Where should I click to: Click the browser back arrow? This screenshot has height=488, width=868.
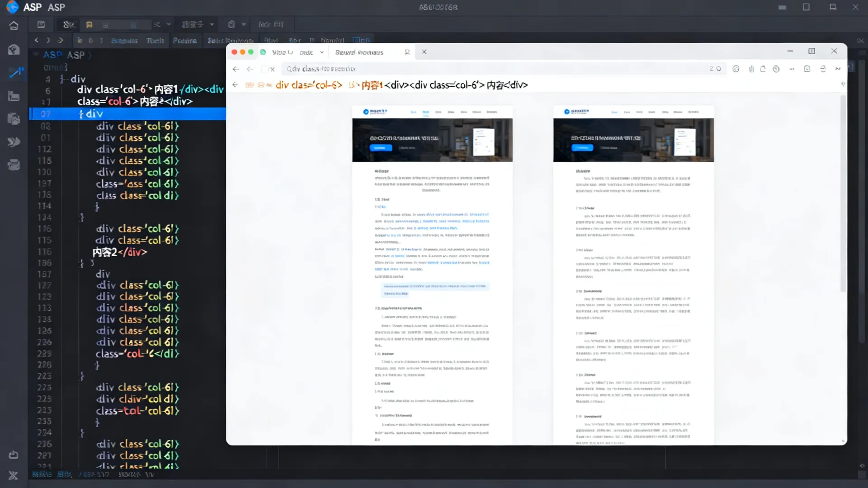(x=236, y=69)
